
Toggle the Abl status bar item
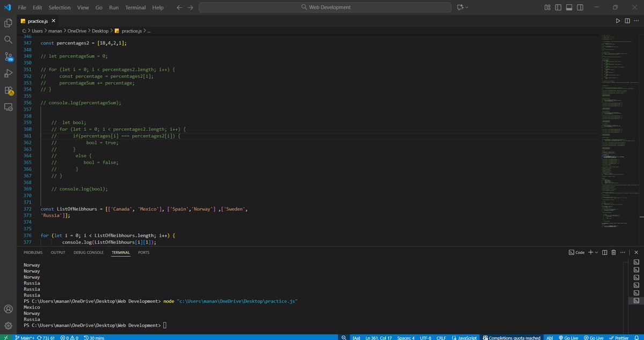pyautogui.click(x=550, y=337)
